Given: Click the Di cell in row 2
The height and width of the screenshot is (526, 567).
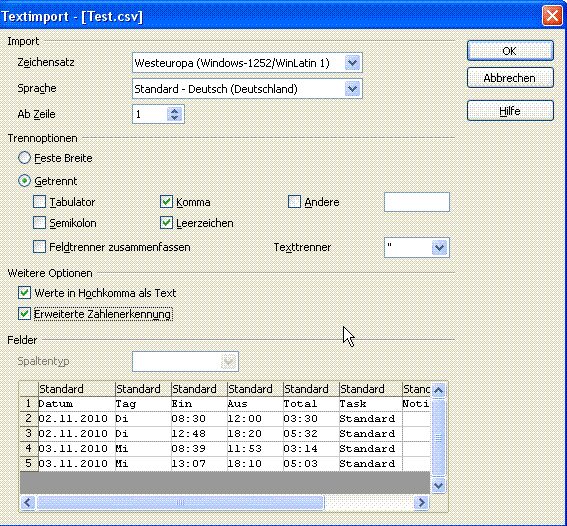Looking at the screenshot, I should click(143, 419).
